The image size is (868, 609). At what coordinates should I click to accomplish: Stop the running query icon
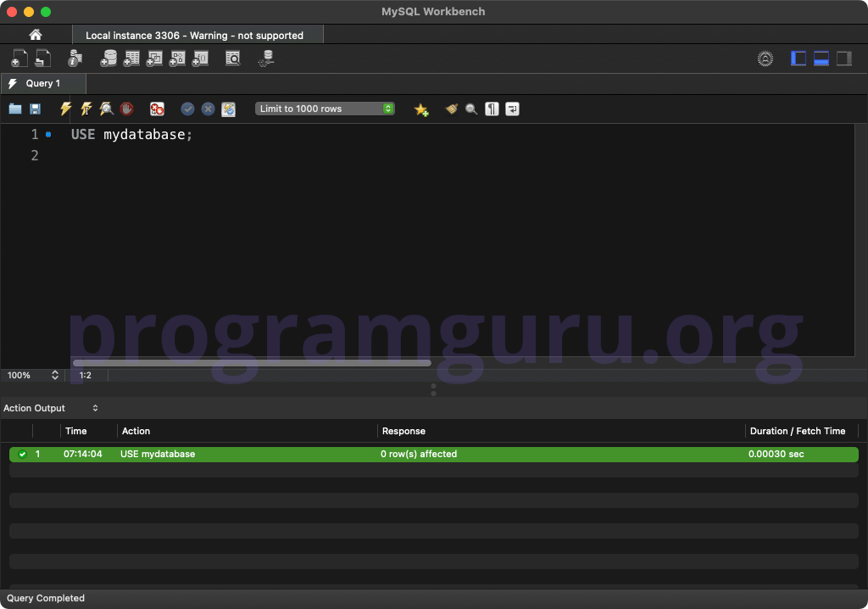[x=127, y=109]
